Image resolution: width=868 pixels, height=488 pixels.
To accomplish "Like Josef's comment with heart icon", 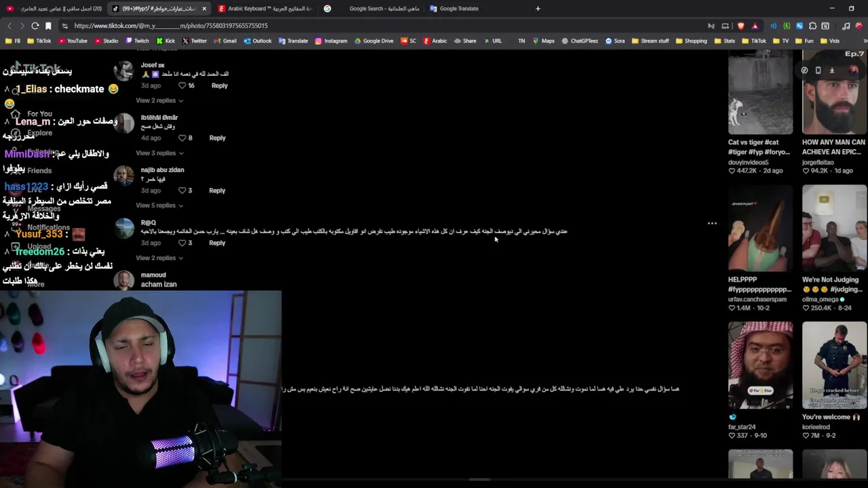I will (x=182, y=85).
